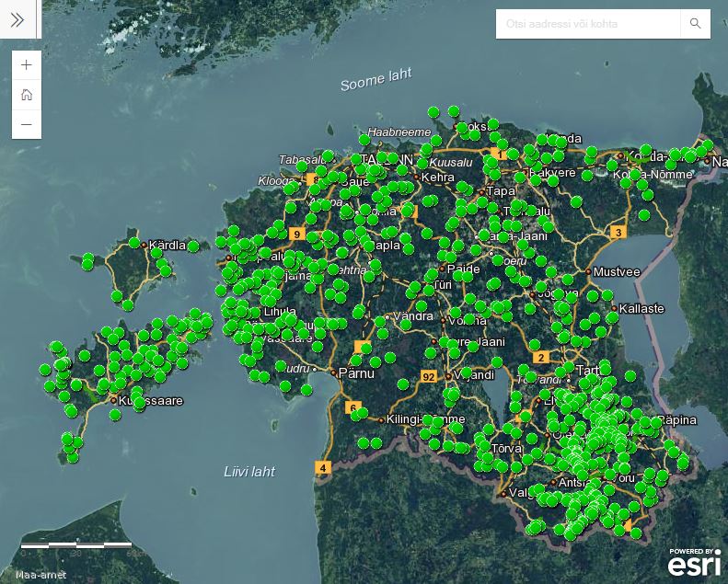Zoom out of the map
Viewport: 728px width, 584px height.
(x=26, y=123)
